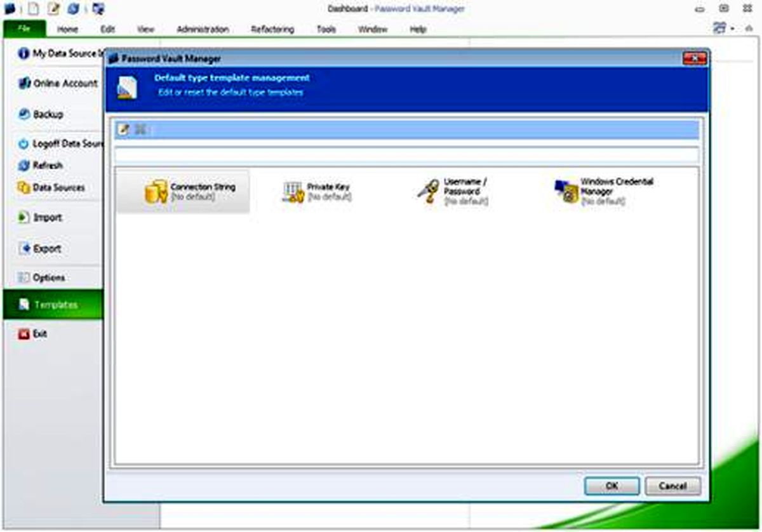Close the Password Vault Manager dialog
Image resolution: width=762 pixels, height=532 pixels.
695,58
